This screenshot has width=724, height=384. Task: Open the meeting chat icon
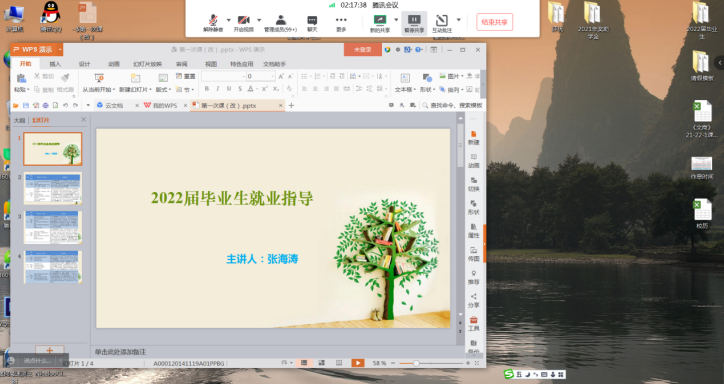[312, 23]
